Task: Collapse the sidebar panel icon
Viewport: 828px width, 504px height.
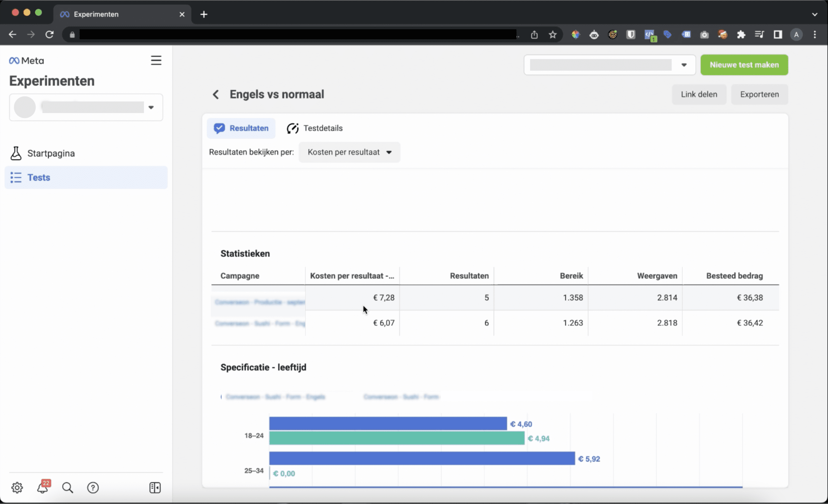Action: point(155,488)
